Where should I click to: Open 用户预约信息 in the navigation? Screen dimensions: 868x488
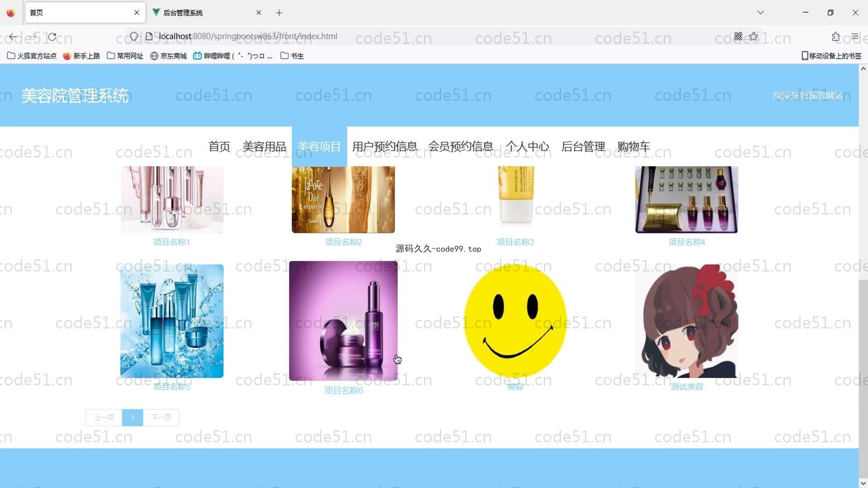(x=385, y=146)
